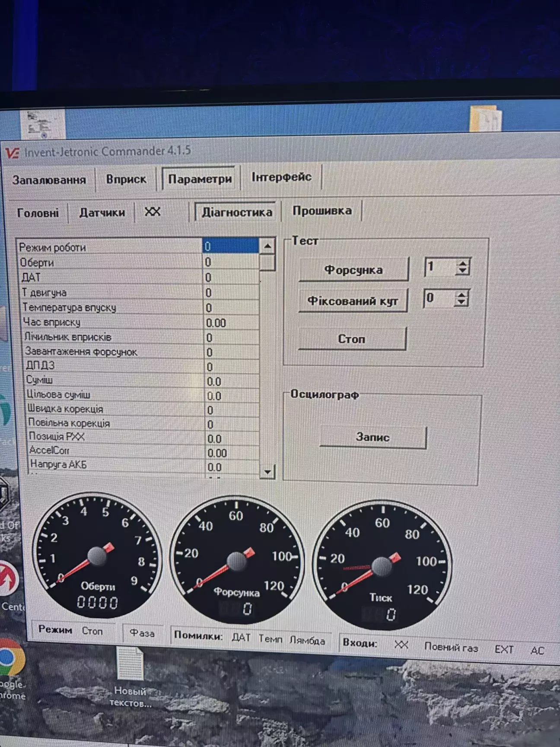The width and height of the screenshot is (560, 747).
Task: Switch to the Запалювання tab
Action: point(49,180)
